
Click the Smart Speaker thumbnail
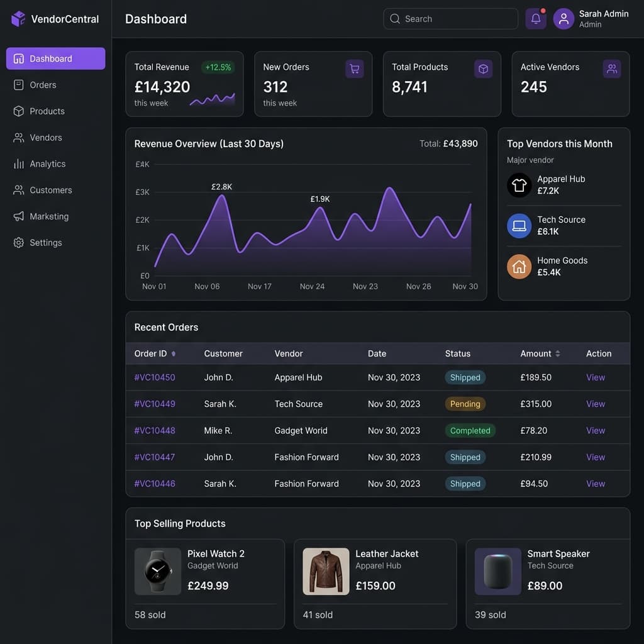point(498,571)
